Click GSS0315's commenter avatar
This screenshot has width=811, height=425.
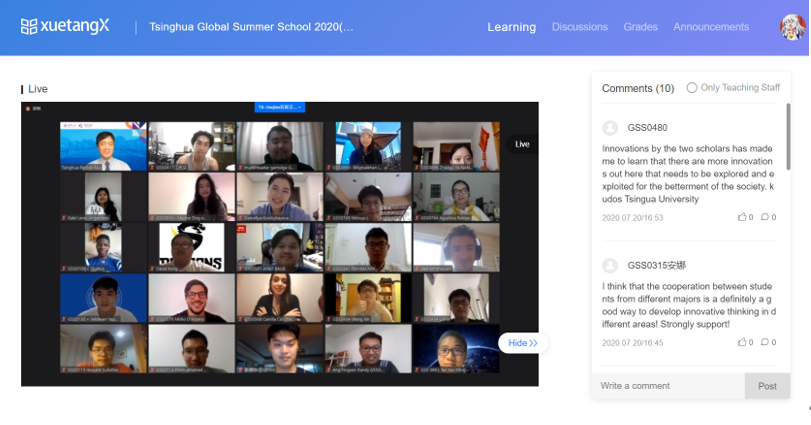click(610, 265)
